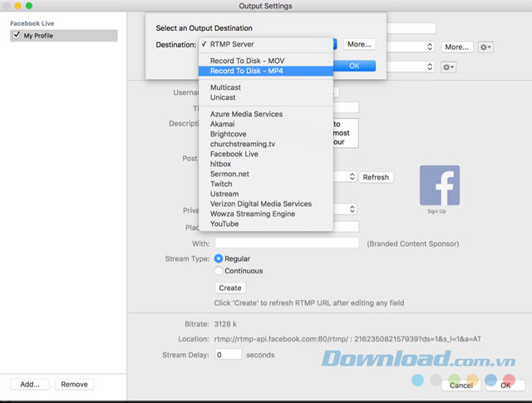Select YouTube destination
The image size is (532, 403).
point(266,224)
